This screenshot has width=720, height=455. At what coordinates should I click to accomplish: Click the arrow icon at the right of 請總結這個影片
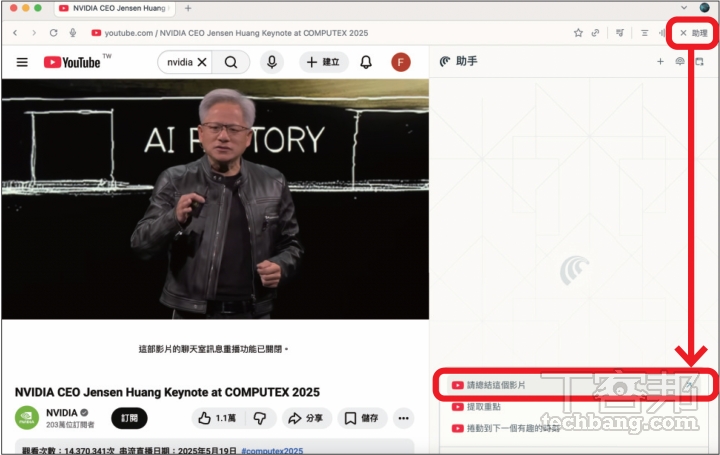coord(689,385)
